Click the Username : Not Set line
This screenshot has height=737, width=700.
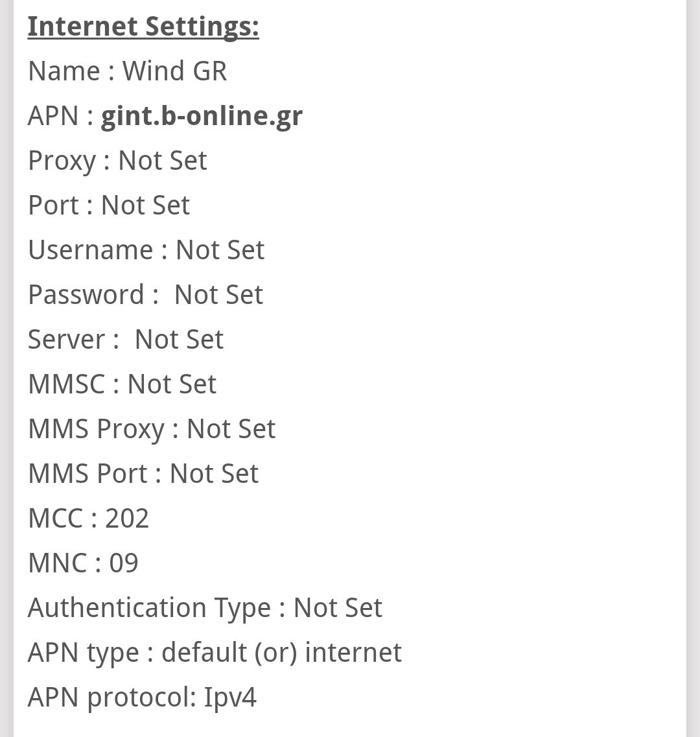point(146,250)
